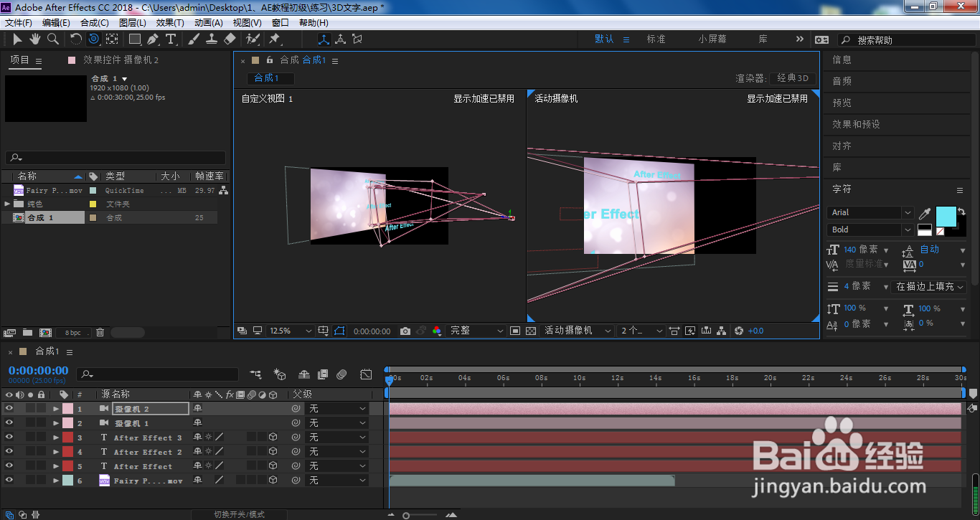Open the 8 bpc color depth setting
Screen dimensions: 980x520
74,333
